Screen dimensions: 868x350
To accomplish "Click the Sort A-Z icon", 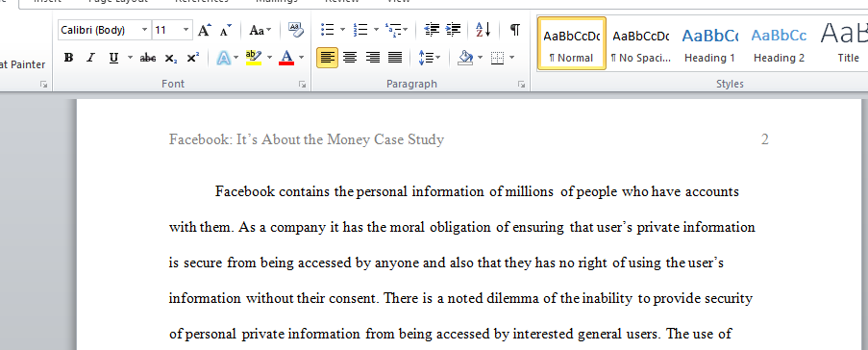I will coord(484,30).
